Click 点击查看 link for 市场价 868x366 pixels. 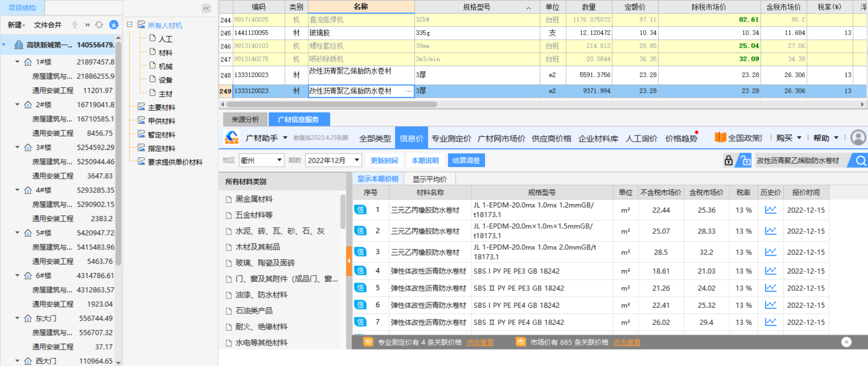click(x=627, y=342)
